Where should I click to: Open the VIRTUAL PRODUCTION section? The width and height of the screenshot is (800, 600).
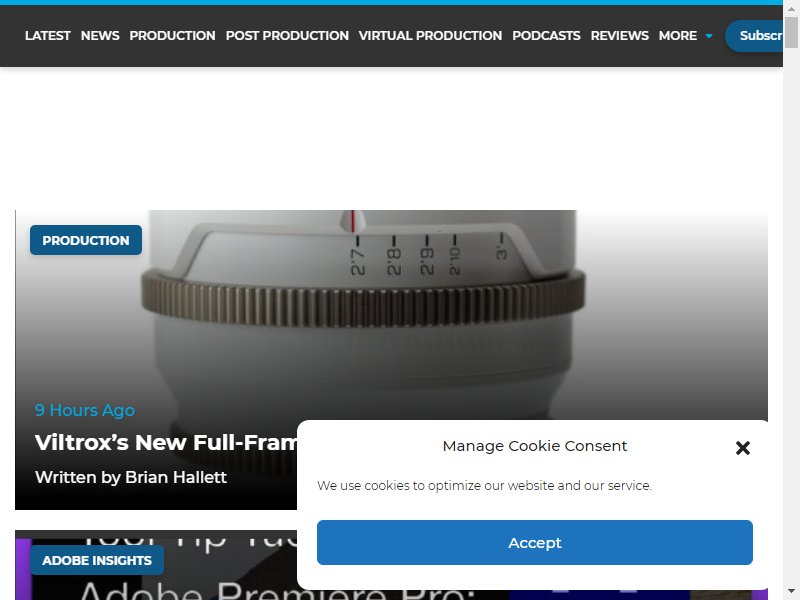[430, 36]
